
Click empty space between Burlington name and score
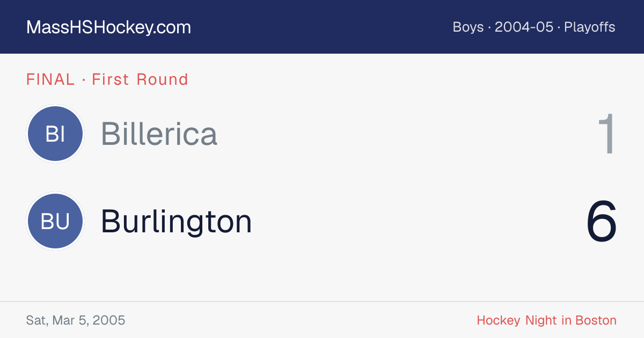click(419, 222)
